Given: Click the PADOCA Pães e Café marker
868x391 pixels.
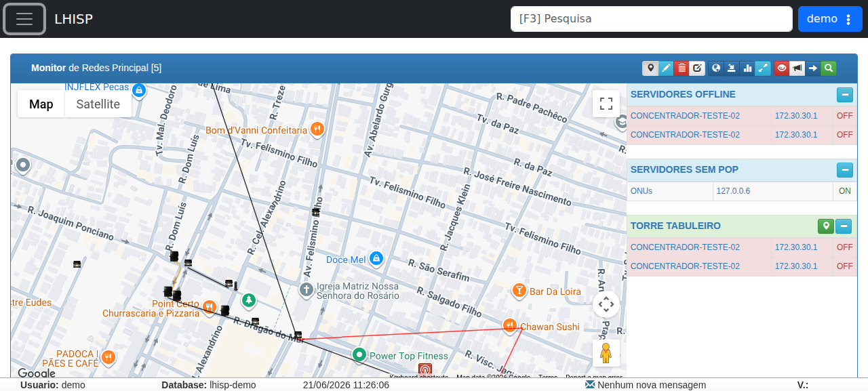Looking at the screenshot, I should [107, 357].
